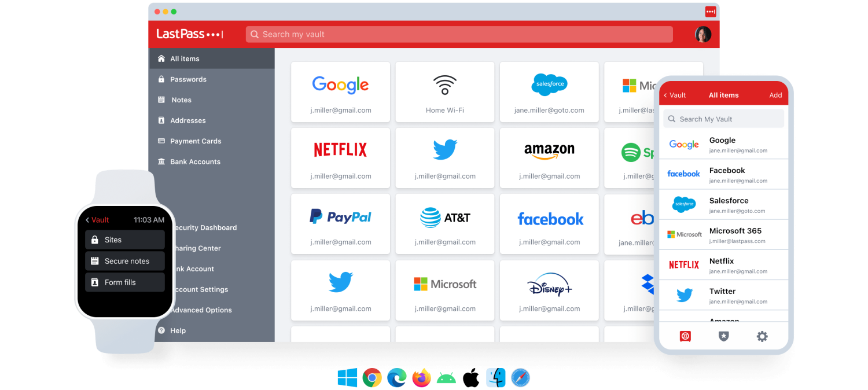
Task: Open the Facebook tile in desktop vault
Action: pos(549,224)
